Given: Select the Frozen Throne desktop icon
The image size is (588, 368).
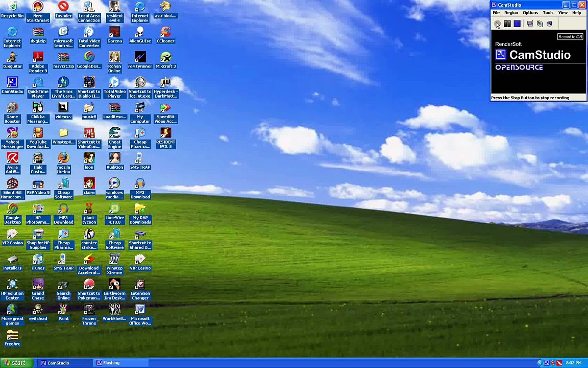Looking at the screenshot, I should tap(89, 315).
